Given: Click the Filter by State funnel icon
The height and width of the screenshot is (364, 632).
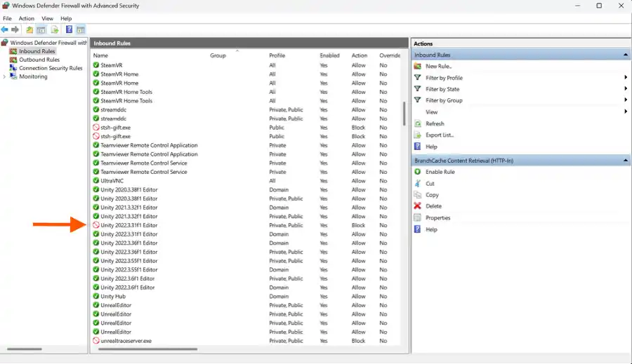Looking at the screenshot, I should click(x=418, y=88).
